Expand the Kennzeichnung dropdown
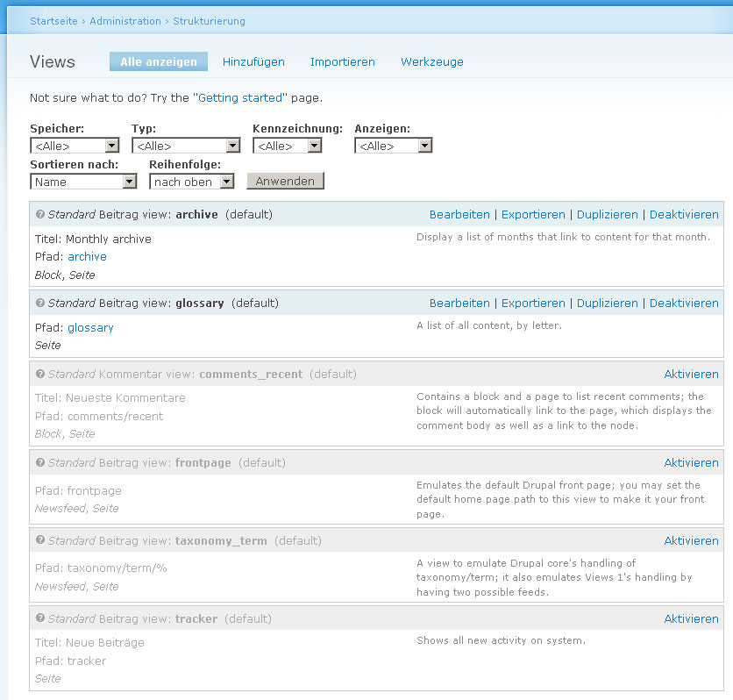 288,146
